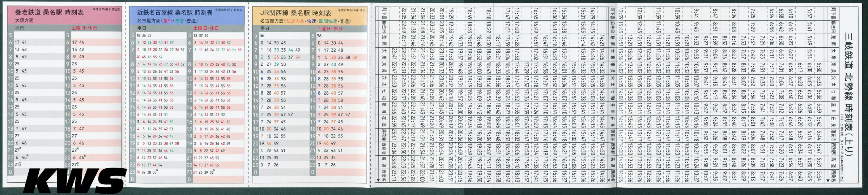Click 養老鉄道 holiday 6 o'clock row 17 44
The height and width of the screenshot is (195, 868).
(78, 43)
